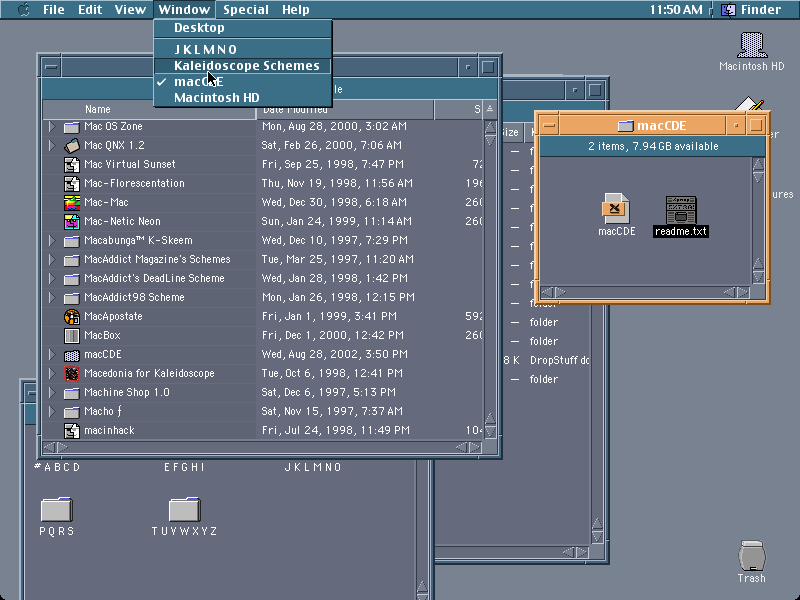This screenshot has height=600, width=800.
Task: Open the Help menu
Action: (295, 9)
